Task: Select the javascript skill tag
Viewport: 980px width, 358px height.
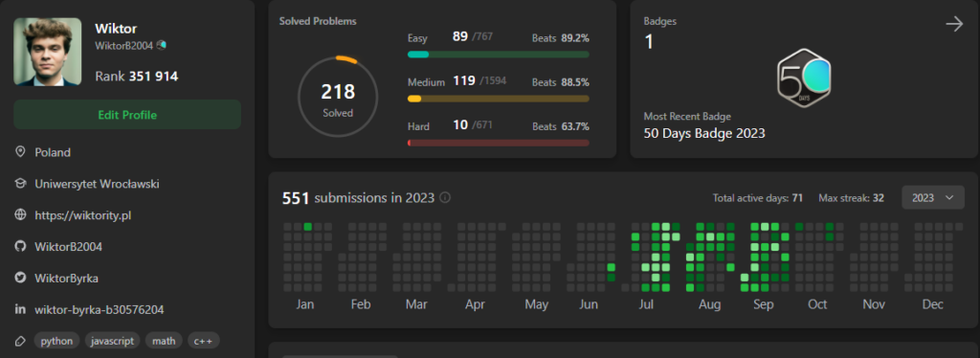Action: 113,341
